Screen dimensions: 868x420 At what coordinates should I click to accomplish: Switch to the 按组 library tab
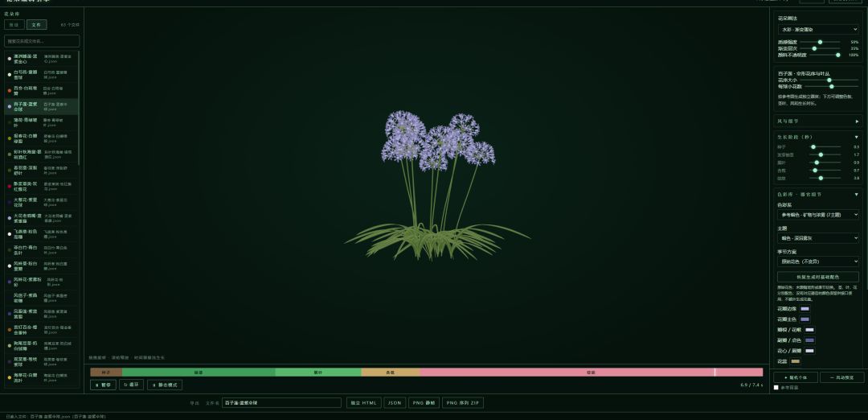coord(14,25)
